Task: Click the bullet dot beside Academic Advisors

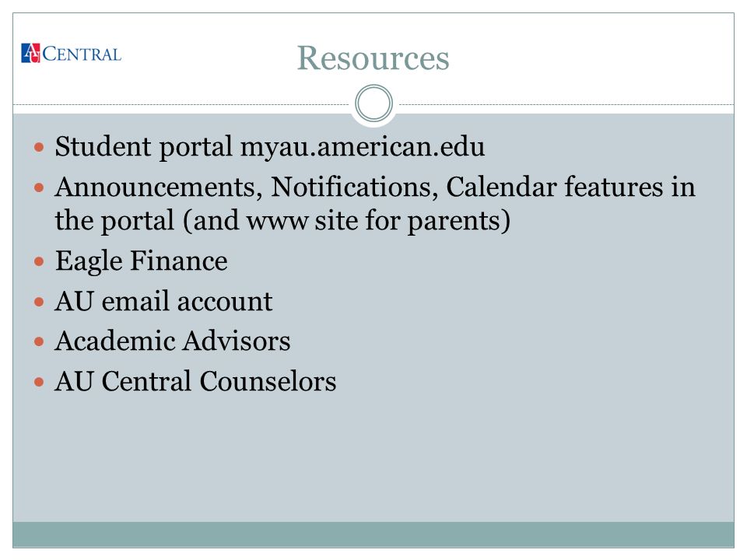Action: [x=39, y=341]
